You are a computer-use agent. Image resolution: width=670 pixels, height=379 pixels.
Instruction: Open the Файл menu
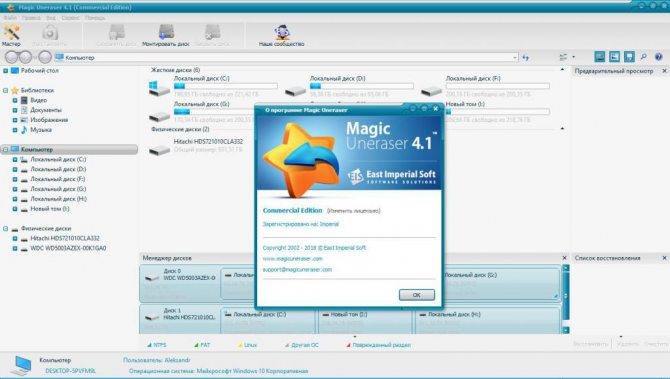[10, 18]
